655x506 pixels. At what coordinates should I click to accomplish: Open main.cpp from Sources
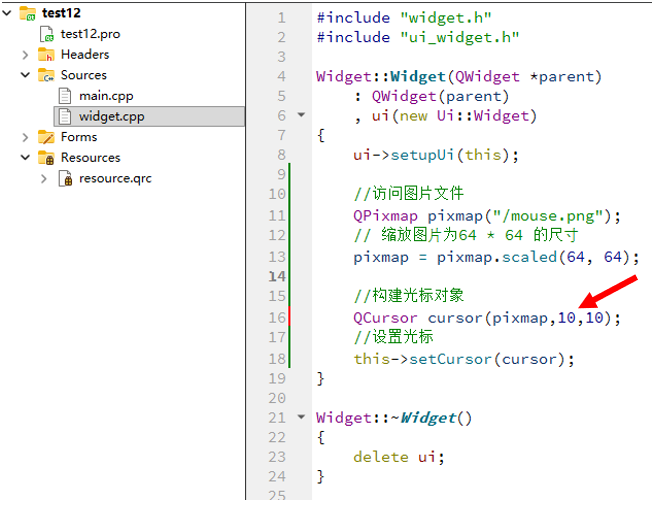(106, 96)
